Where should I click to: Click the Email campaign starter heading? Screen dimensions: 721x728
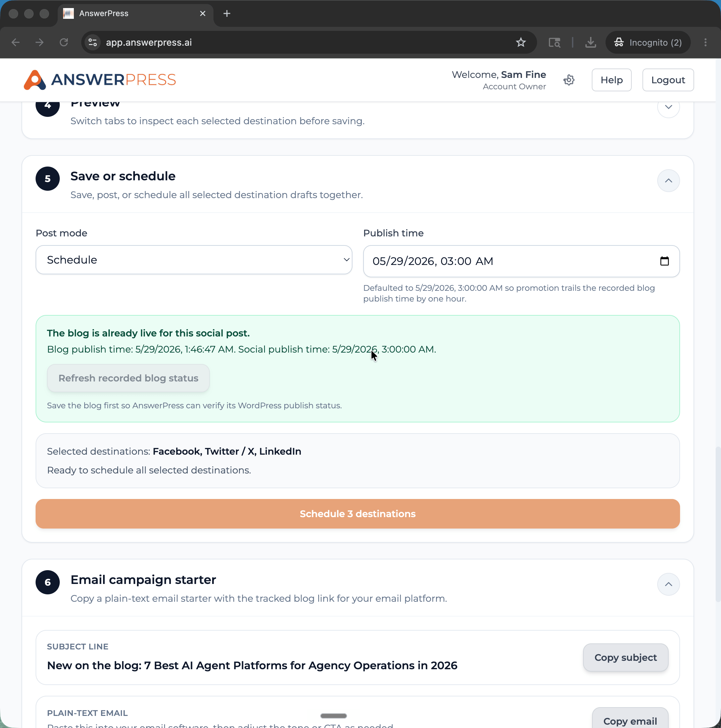click(x=143, y=580)
